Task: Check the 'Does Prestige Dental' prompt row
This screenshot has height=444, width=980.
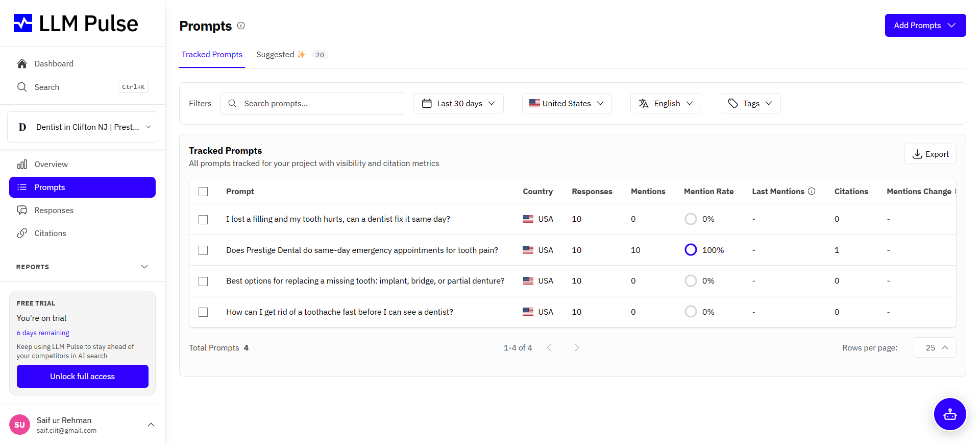Action: point(203,250)
